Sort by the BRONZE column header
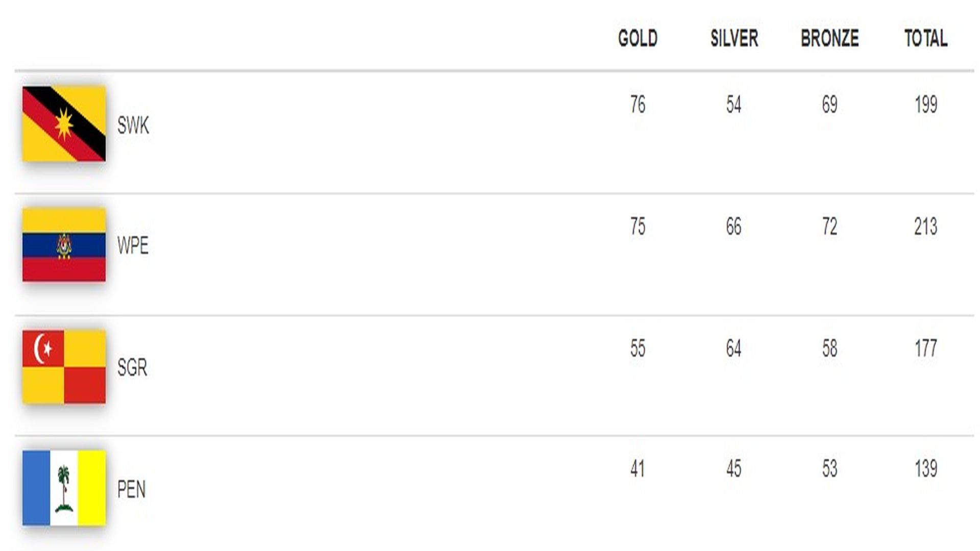Image resolution: width=980 pixels, height=551 pixels. pos(829,38)
